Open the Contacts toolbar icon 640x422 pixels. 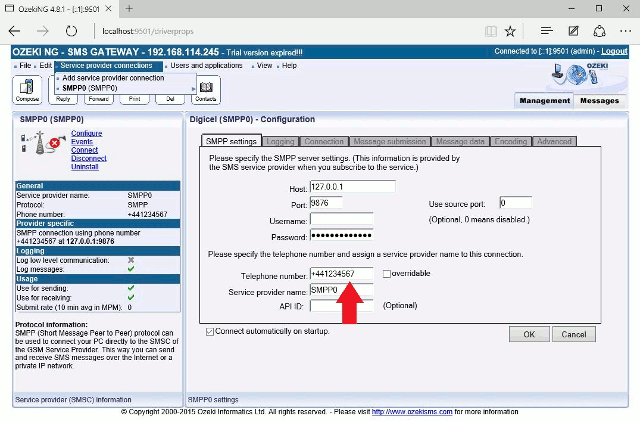(206, 89)
